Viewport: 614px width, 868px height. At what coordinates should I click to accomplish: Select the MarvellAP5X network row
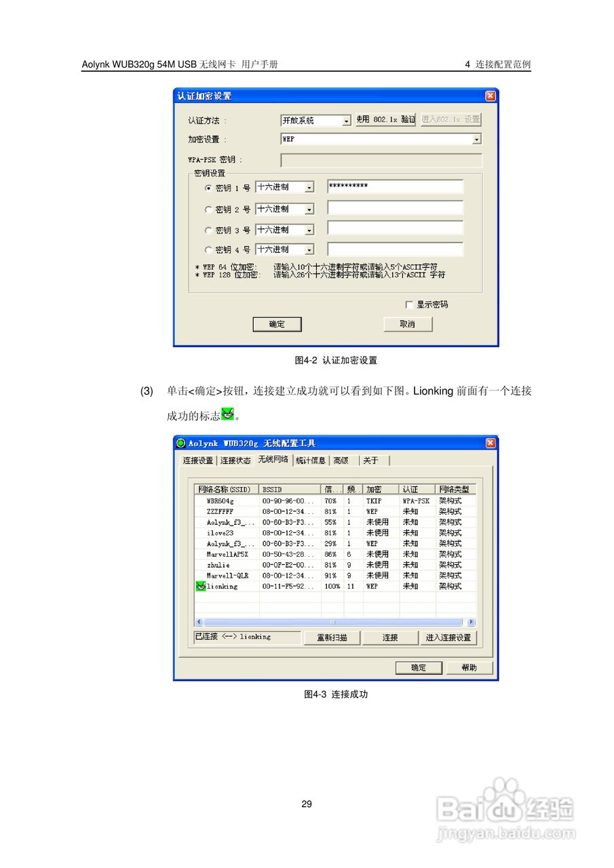coord(335,554)
